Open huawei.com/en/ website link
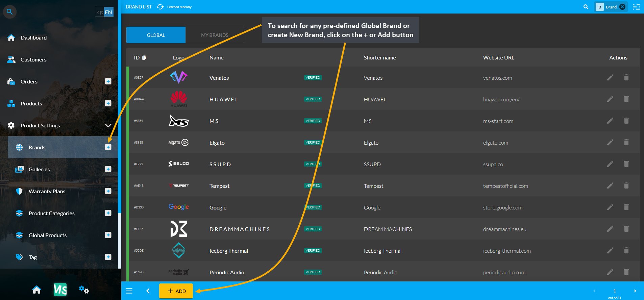Screen dimensions: 644x300 click(x=501, y=99)
